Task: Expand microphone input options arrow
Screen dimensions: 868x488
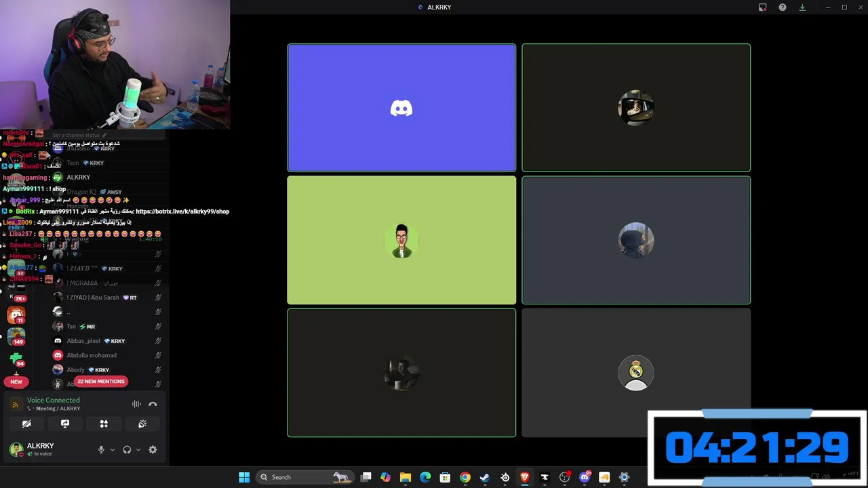Action: (113, 449)
